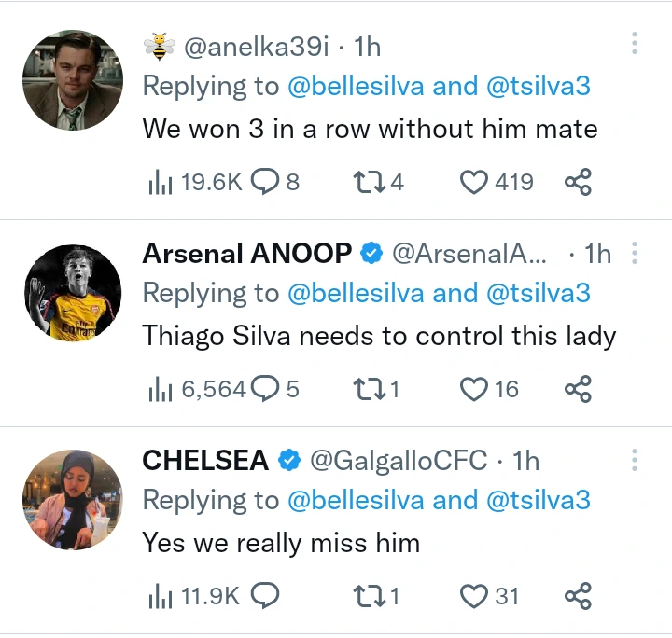Open the Arsenal ANOOP profile name
This screenshot has width=672, height=638.
tap(247, 253)
